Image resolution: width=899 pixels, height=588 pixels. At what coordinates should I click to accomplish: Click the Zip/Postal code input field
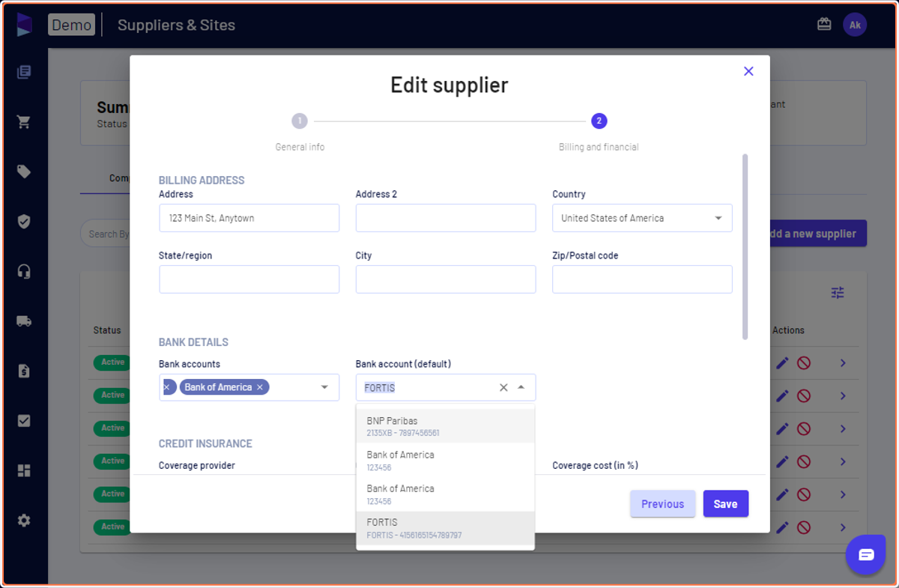tap(642, 279)
